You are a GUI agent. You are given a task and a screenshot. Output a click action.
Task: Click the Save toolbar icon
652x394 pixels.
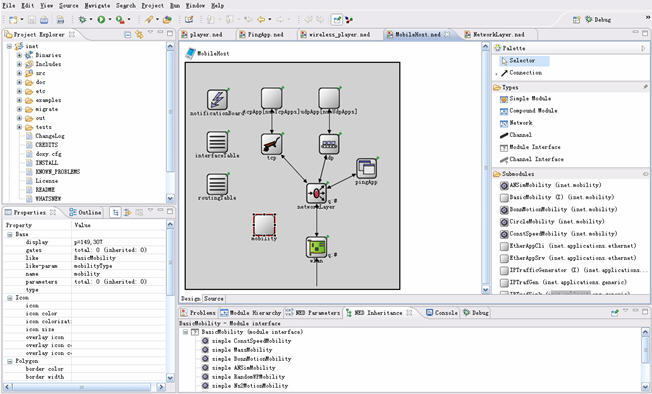pos(32,20)
